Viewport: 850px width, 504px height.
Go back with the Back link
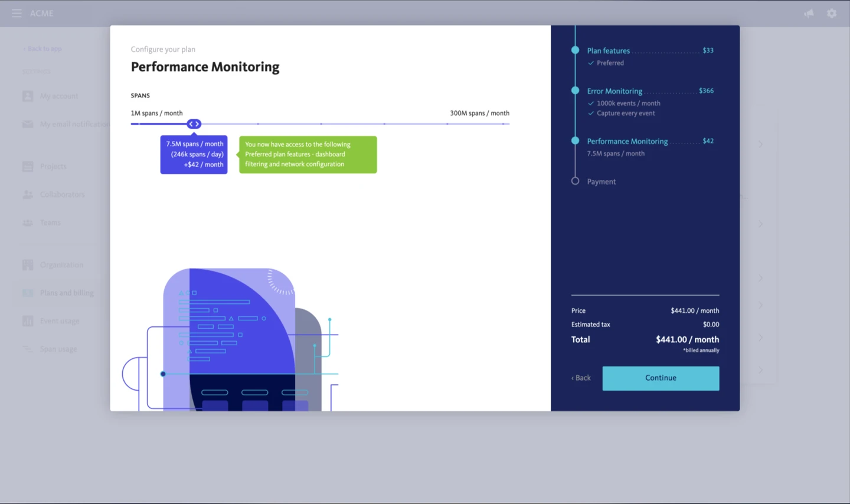point(581,378)
